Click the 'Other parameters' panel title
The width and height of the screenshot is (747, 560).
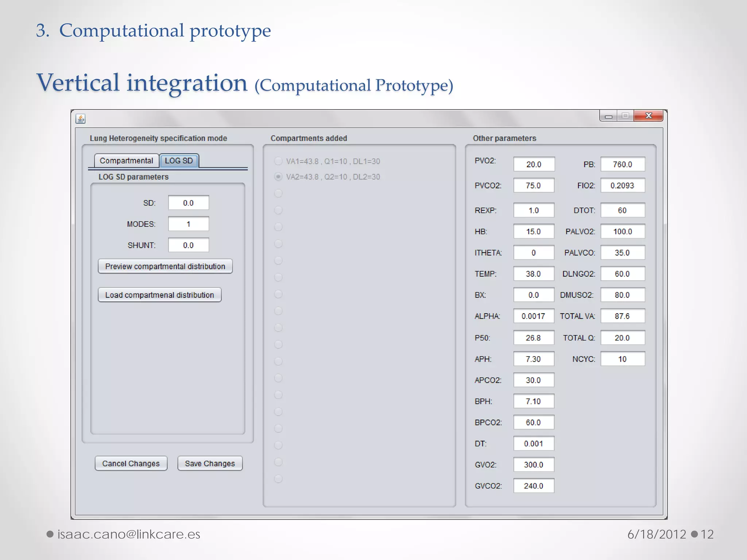point(504,138)
